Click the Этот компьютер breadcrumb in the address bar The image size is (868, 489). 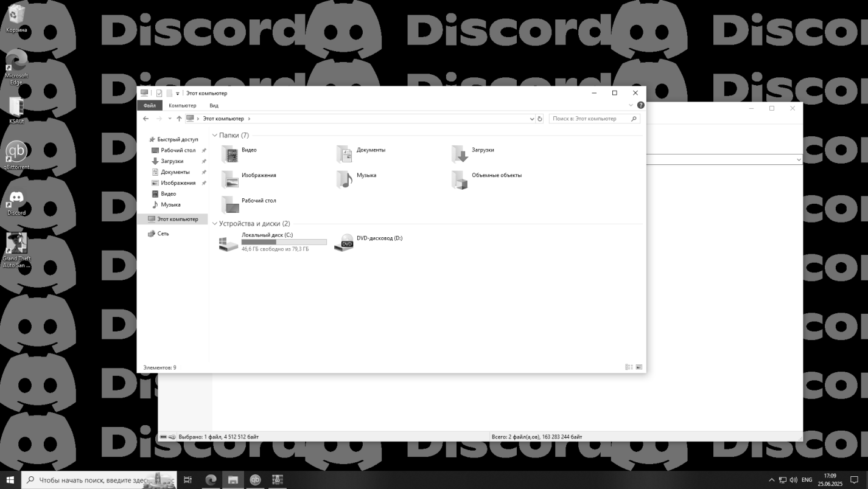(x=223, y=119)
